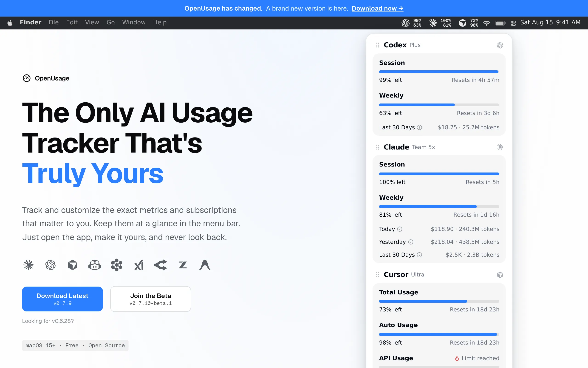
Task: Click the drag handle beside Cursor Ultra
Action: [377, 275]
